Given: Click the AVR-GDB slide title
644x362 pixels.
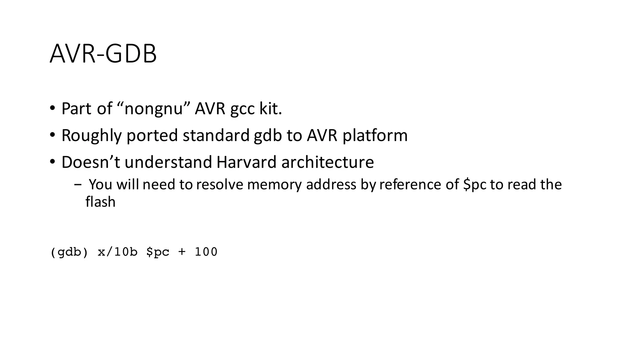Looking at the screenshot, I should (x=103, y=54).
